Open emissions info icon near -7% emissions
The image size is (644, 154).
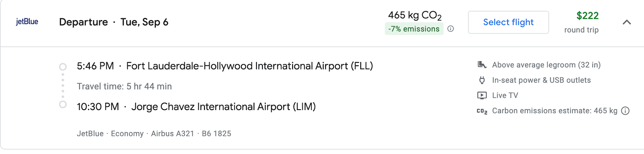[451, 29]
